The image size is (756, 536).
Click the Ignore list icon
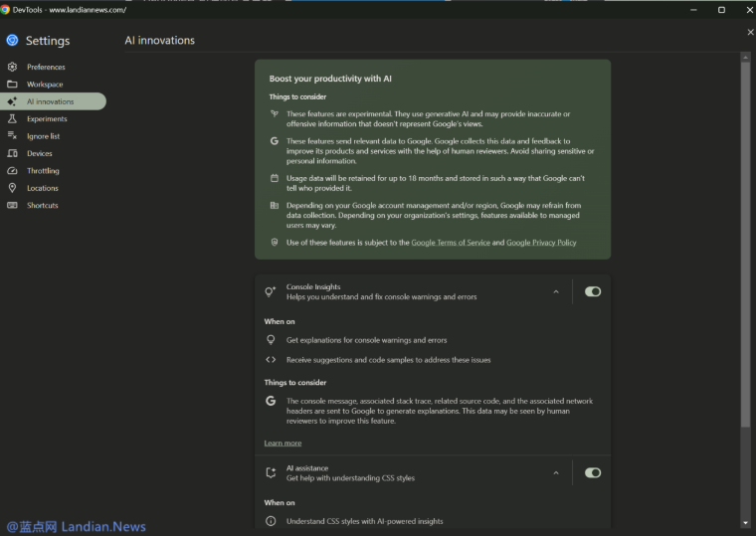tap(12, 136)
